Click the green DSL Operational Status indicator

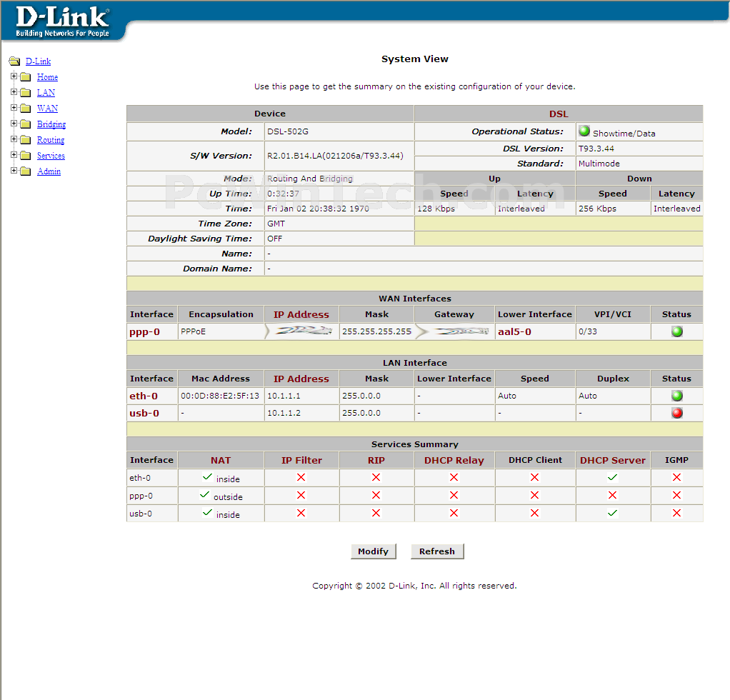click(x=584, y=131)
